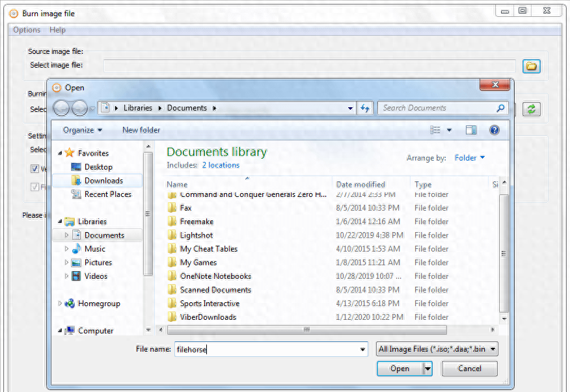Screen dimensions: 570x392
Task: Expand the Organize menu
Action: (82, 130)
